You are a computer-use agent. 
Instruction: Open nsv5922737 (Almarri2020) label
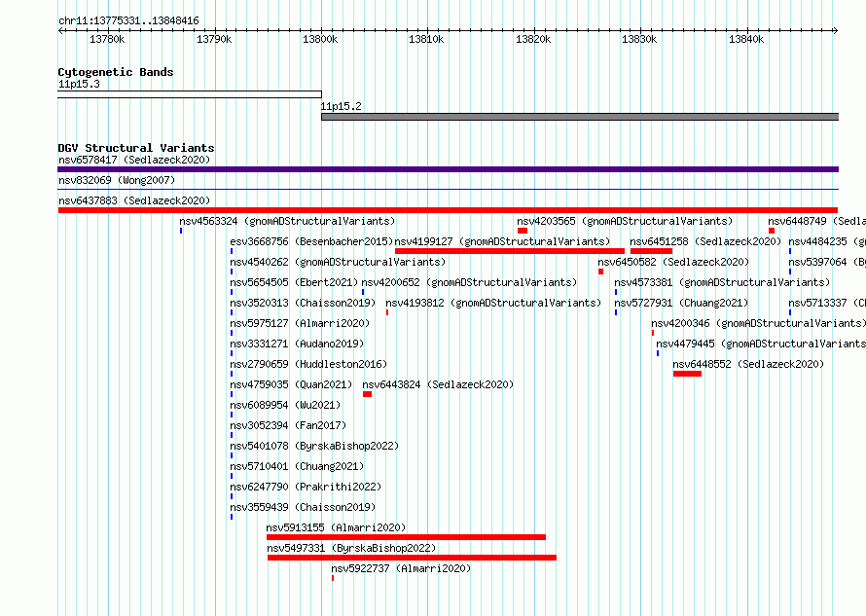401,568
